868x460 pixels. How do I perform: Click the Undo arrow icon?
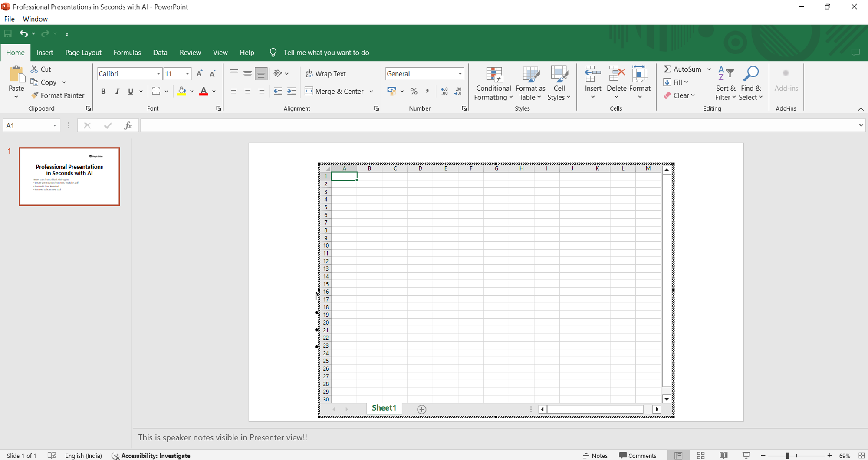(x=23, y=34)
